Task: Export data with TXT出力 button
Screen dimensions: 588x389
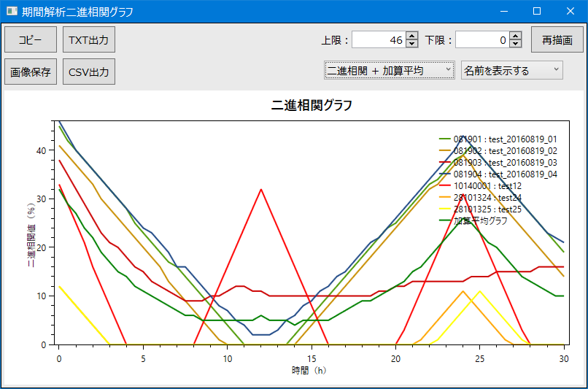Action: pyautogui.click(x=89, y=39)
